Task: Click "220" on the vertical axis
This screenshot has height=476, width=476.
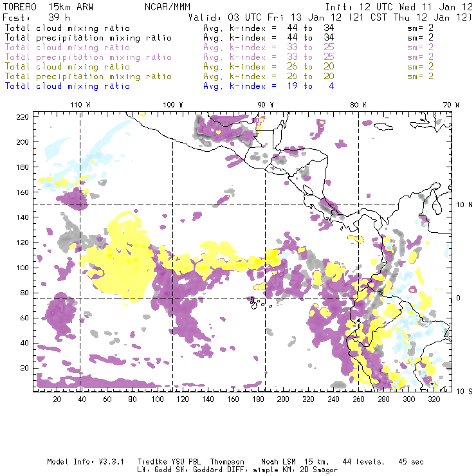Action: 23,117
